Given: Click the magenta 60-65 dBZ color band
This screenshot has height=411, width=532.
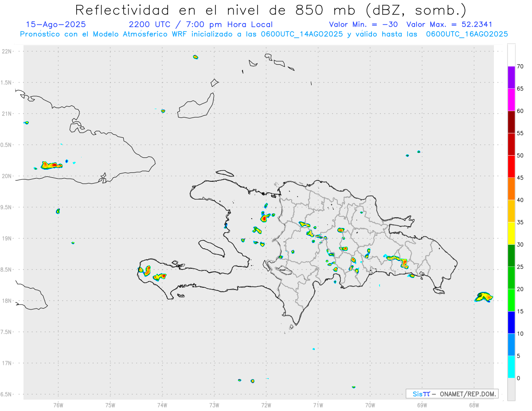Looking at the screenshot, I should tap(511, 99).
